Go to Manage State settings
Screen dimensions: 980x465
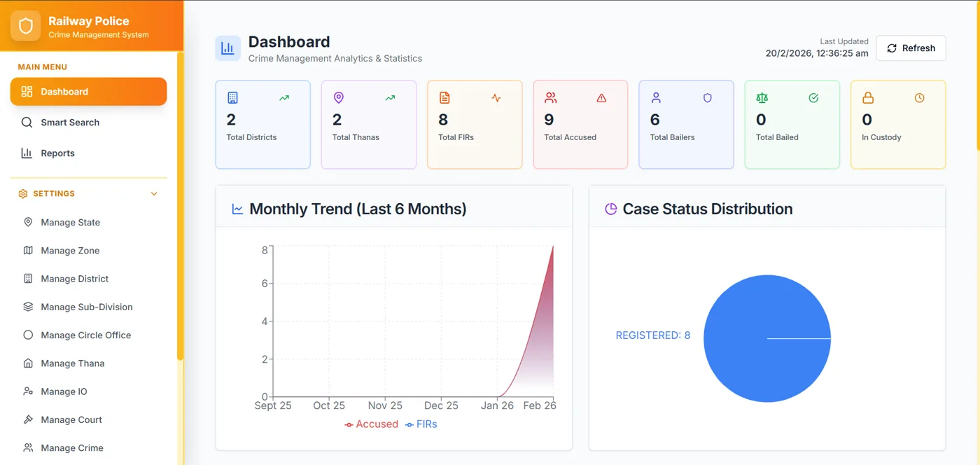(88, 222)
